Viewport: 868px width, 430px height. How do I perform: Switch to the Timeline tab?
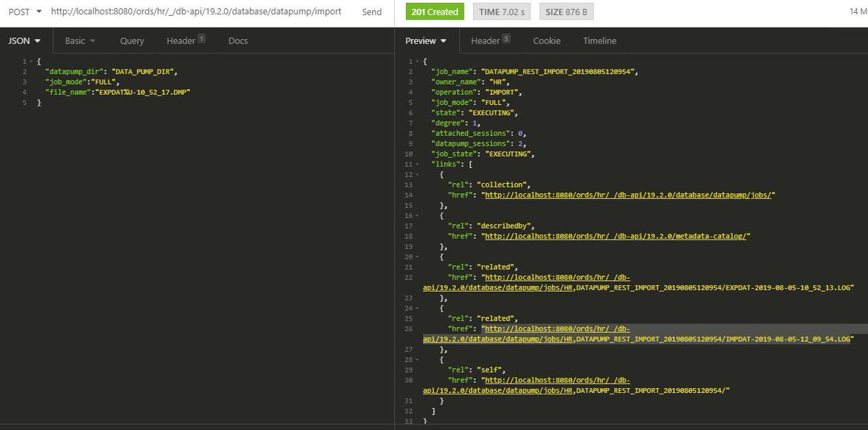click(600, 41)
